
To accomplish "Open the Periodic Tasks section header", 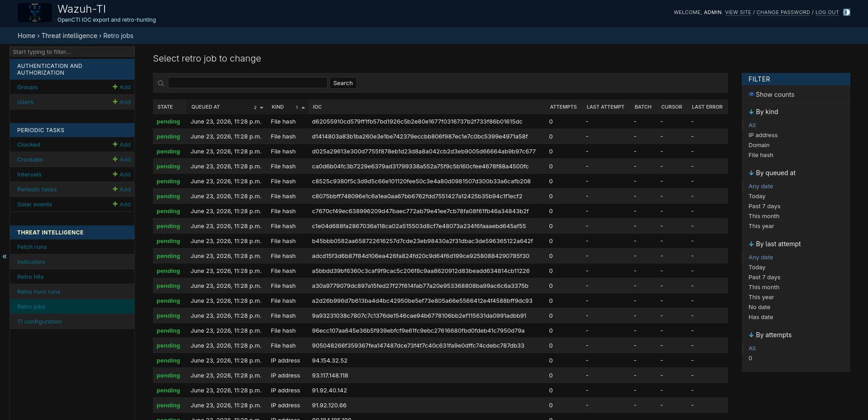I will (x=41, y=130).
